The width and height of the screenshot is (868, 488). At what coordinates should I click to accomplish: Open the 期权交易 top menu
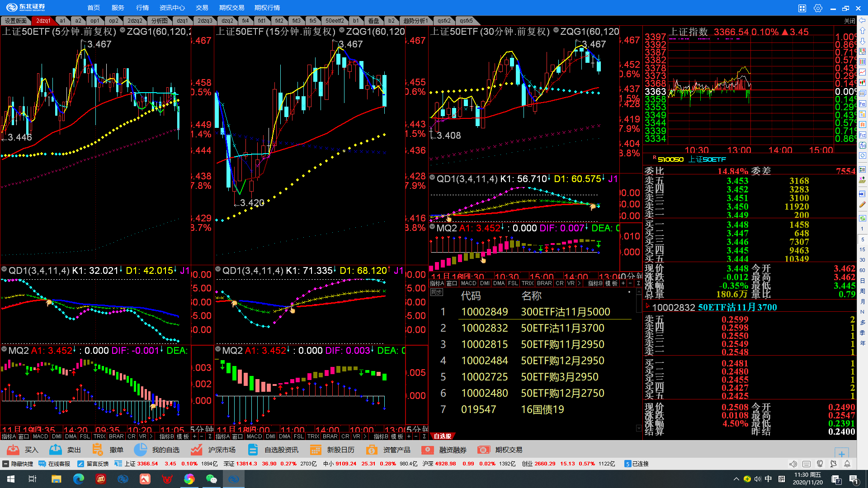pyautogui.click(x=231, y=8)
